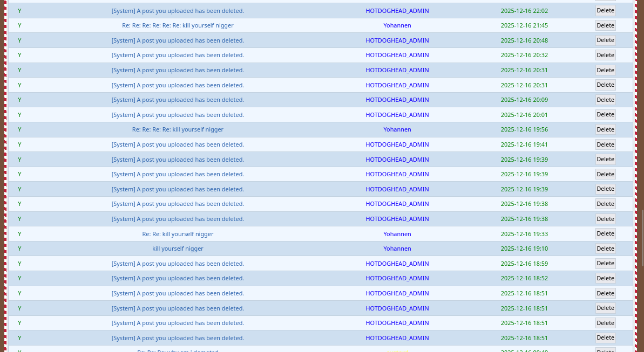The width and height of the screenshot is (644, 352).
Task: Open the deleted-post notice from 20:01
Action: [x=178, y=115]
